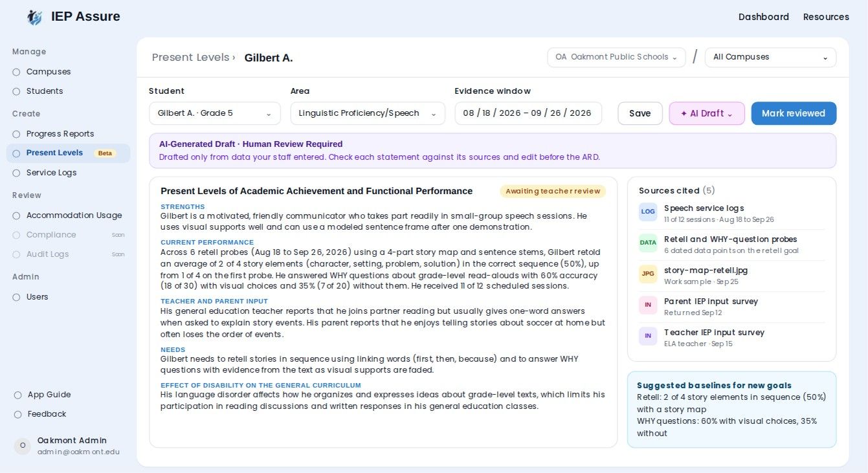The width and height of the screenshot is (868, 473).
Task: Click the JPG badge for story-map-retell.jpg
Action: 648,274
